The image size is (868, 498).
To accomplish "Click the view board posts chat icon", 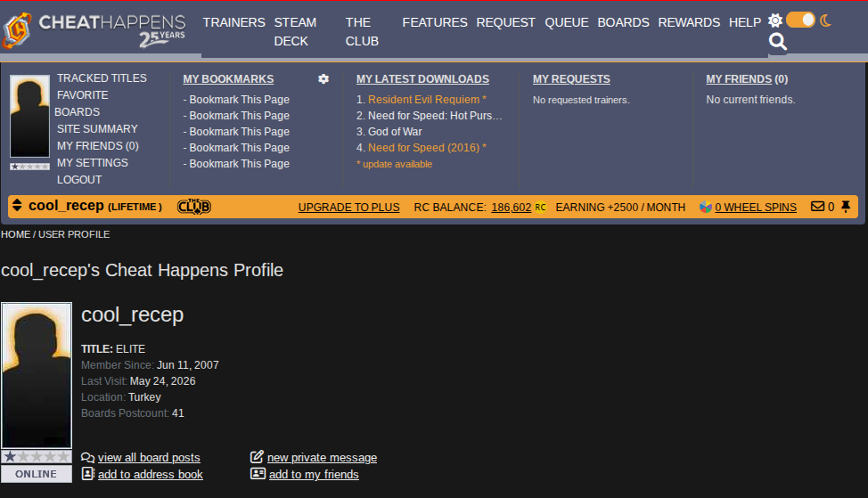I will tap(87, 458).
